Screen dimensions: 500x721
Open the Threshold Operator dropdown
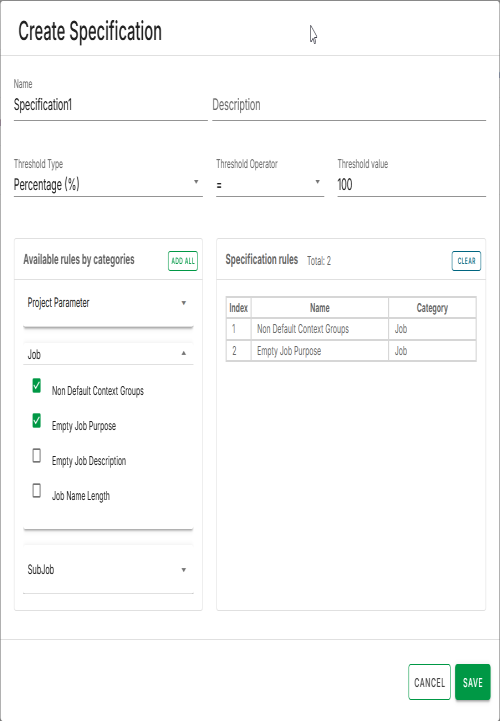270,185
